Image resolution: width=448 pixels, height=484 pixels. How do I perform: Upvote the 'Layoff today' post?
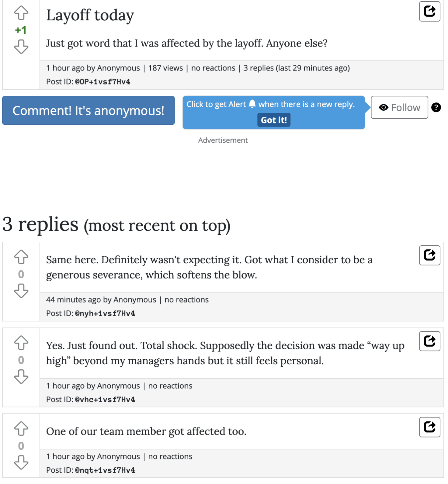pyautogui.click(x=21, y=13)
